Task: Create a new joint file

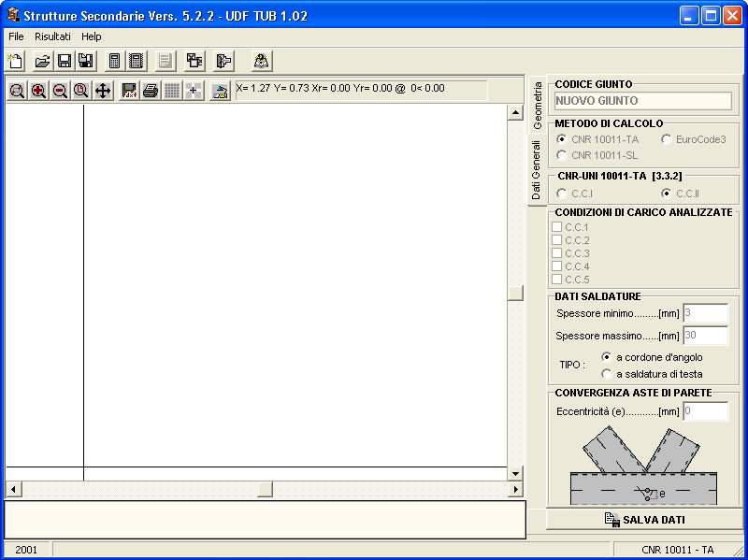Action: point(14,61)
